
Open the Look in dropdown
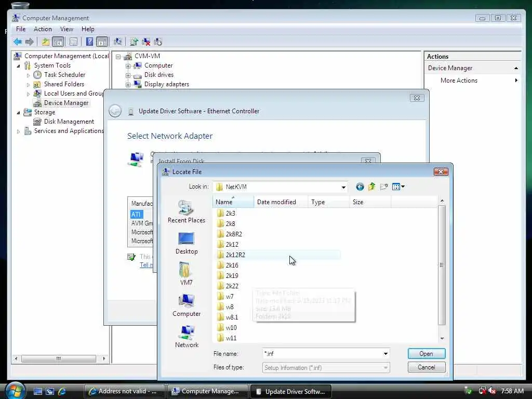(343, 187)
